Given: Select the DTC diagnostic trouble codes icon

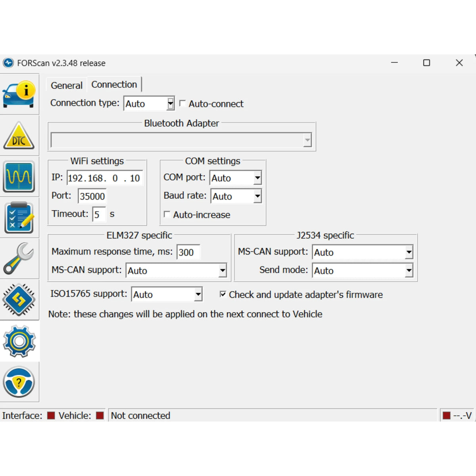Looking at the screenshot, I should 20,136.
